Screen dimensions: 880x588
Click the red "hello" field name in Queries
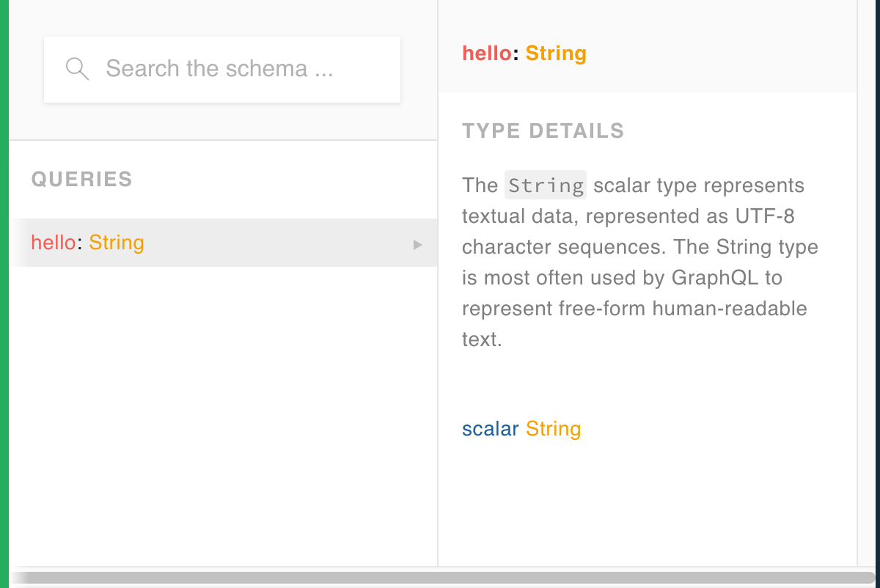[x=53, y=243]
